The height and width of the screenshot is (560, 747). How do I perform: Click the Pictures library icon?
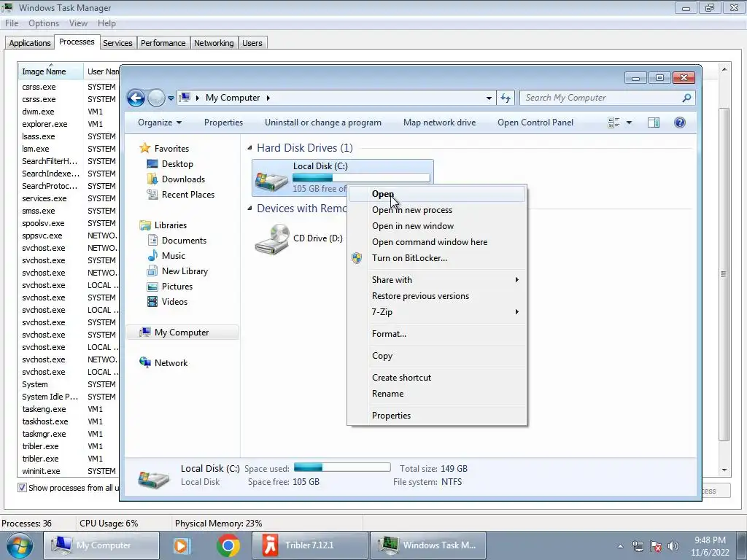(x=152, y=286)
